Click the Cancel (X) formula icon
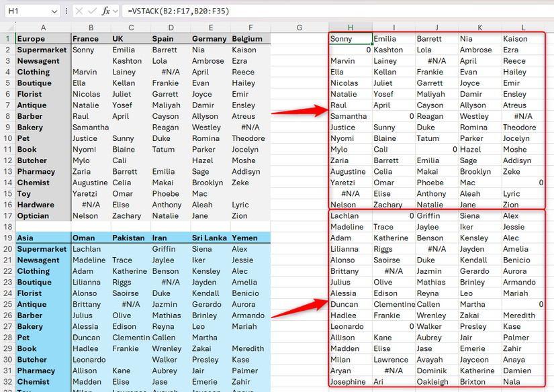Screen dimensions: 554x392 point(79,11)
